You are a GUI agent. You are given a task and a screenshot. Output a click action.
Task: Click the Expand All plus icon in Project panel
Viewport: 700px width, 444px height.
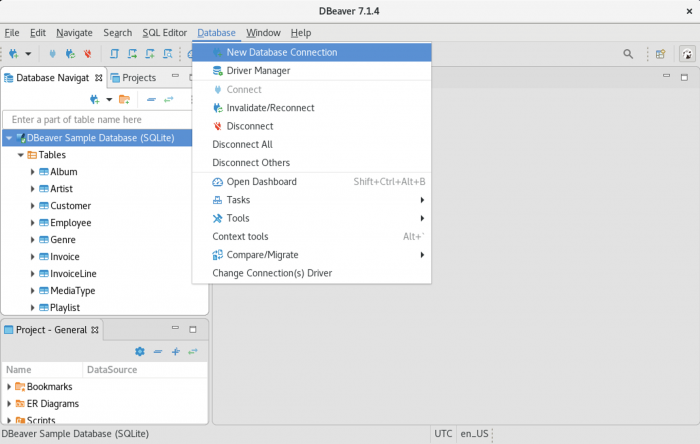pos(176,352)
